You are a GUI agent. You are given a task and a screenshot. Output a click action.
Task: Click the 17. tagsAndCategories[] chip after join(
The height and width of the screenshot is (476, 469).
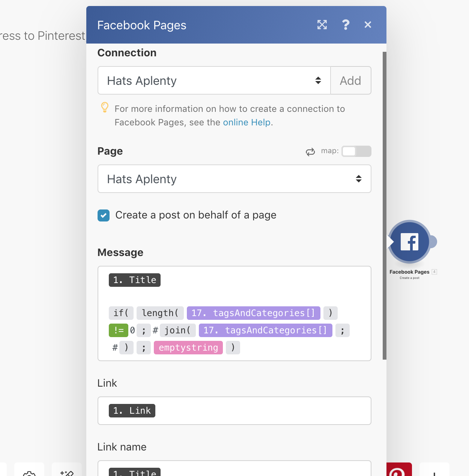click(265, 330)
